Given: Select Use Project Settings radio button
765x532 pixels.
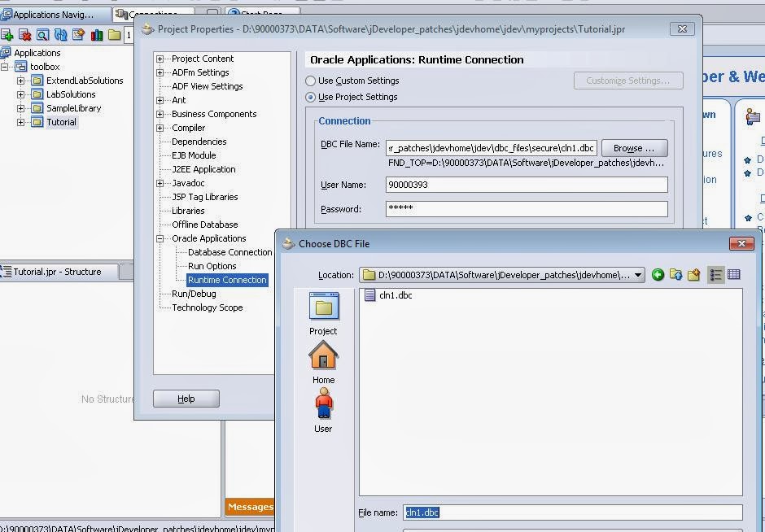Looking at the screenshot, I should [310, 97].
